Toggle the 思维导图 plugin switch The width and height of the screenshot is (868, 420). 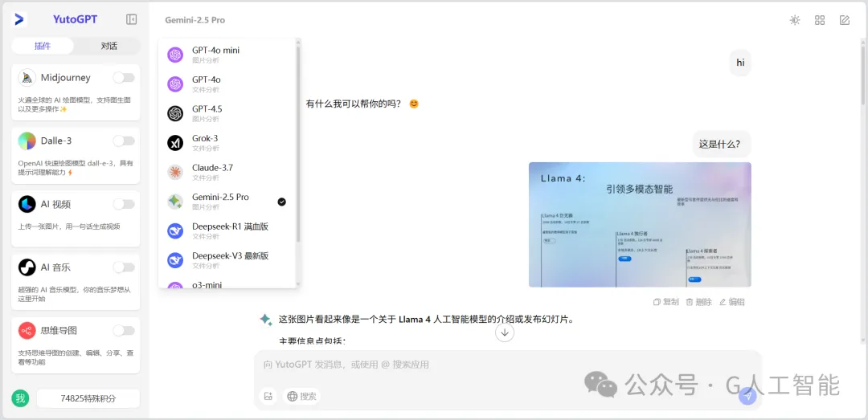tap(124, 330)
